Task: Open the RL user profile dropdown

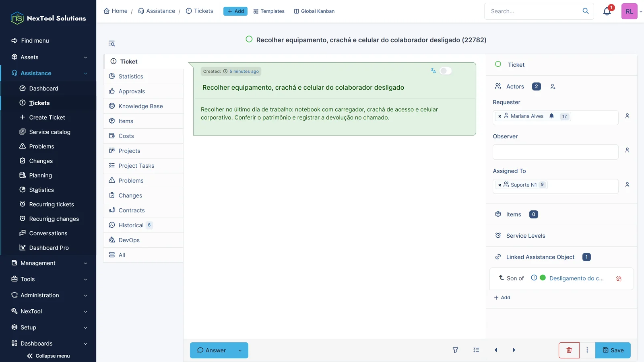Action: coord(632,11)
